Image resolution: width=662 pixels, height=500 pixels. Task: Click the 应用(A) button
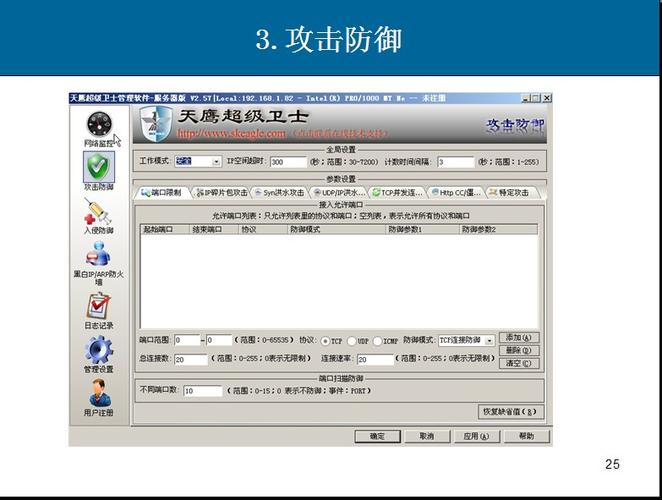pyautogui.click(x=476, y=436)
